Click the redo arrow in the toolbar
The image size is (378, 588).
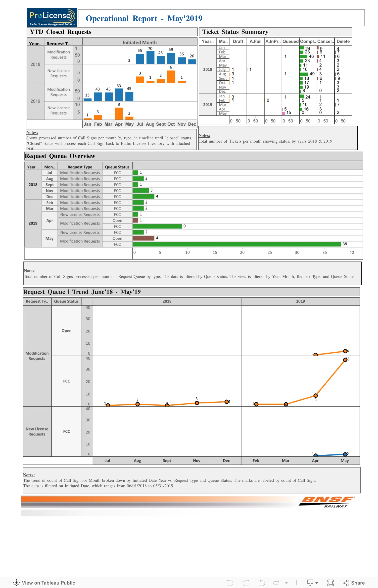246,583
